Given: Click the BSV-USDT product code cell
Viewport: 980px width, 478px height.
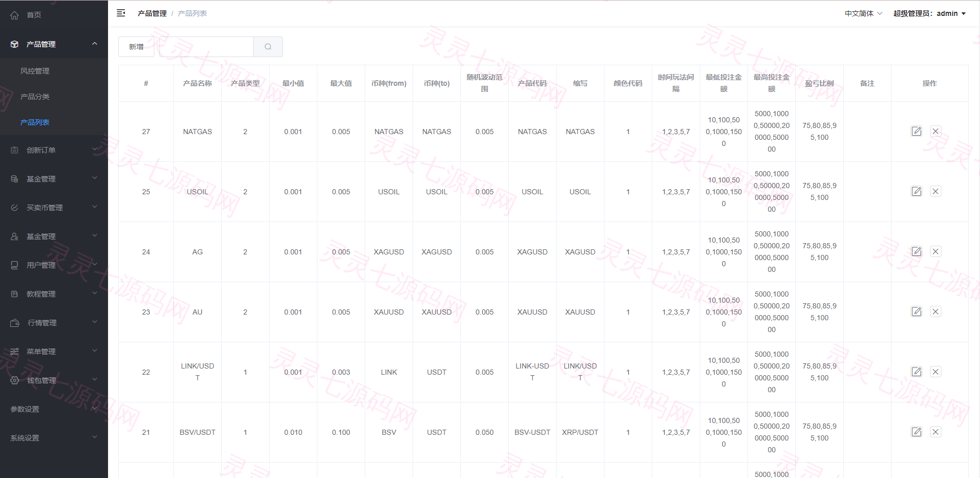Looking at the screenshot, I should [x=532, y=432].
